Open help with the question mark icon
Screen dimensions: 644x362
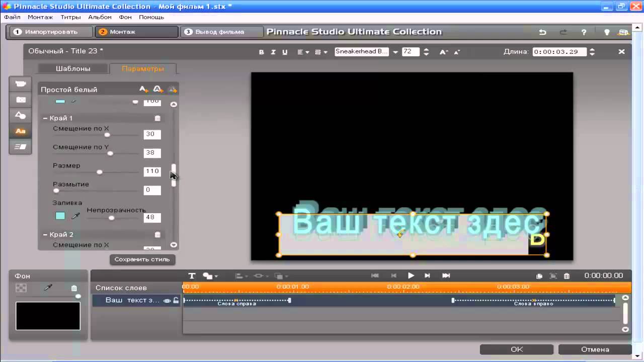point(584,32)
